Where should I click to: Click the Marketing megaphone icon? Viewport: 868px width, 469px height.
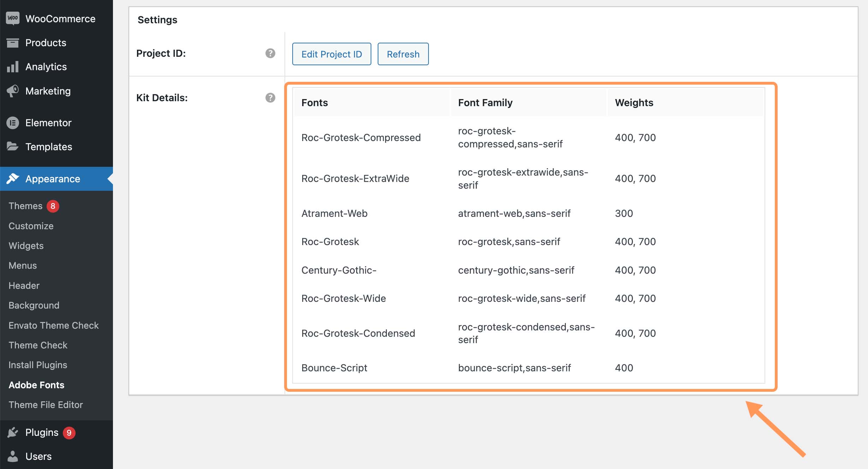[x=12, y=91]
